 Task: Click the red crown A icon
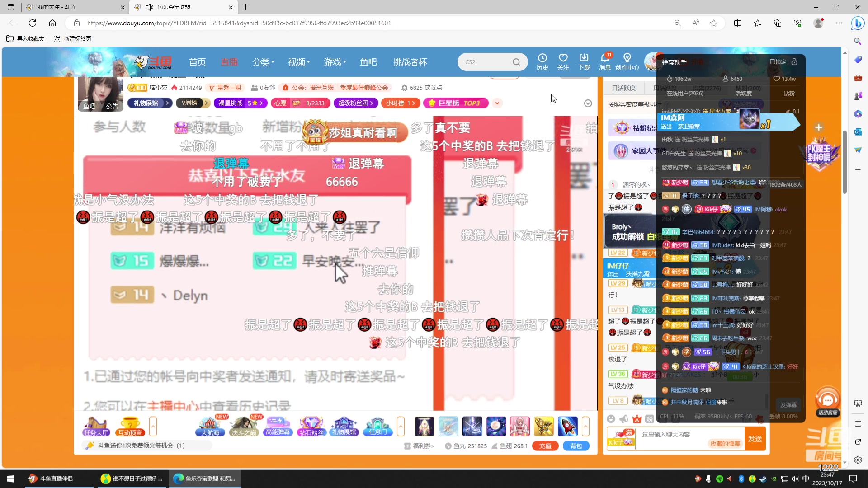click(637, 419)
